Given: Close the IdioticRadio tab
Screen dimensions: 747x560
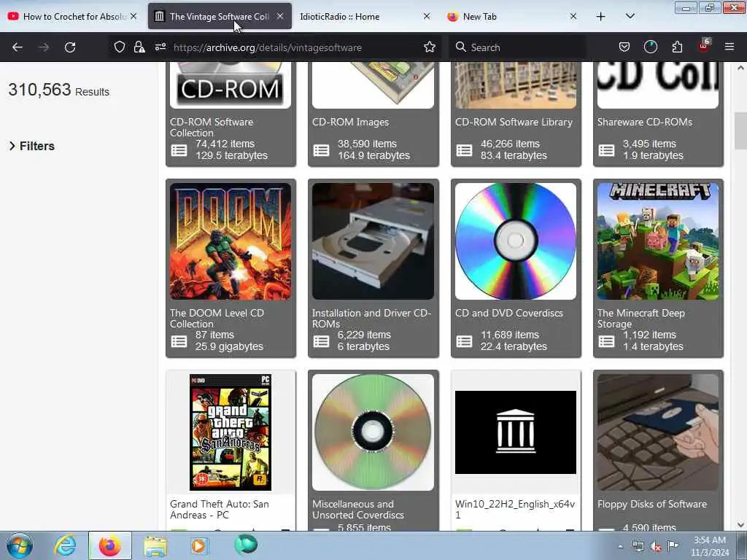Looking at the screenshot, I should click(x=427, y=16).
